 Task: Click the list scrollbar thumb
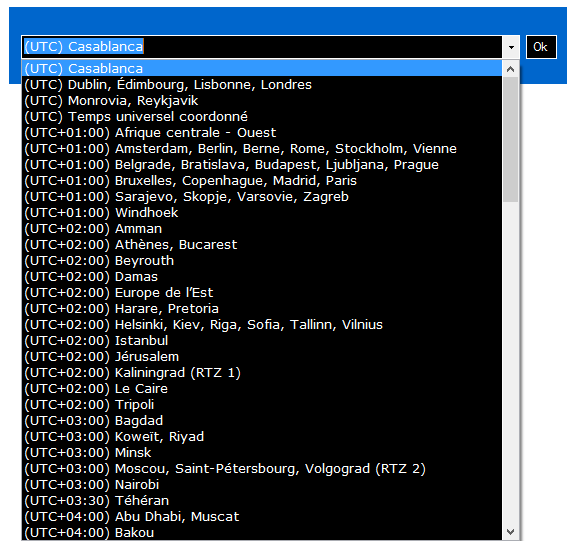[511, 139]
